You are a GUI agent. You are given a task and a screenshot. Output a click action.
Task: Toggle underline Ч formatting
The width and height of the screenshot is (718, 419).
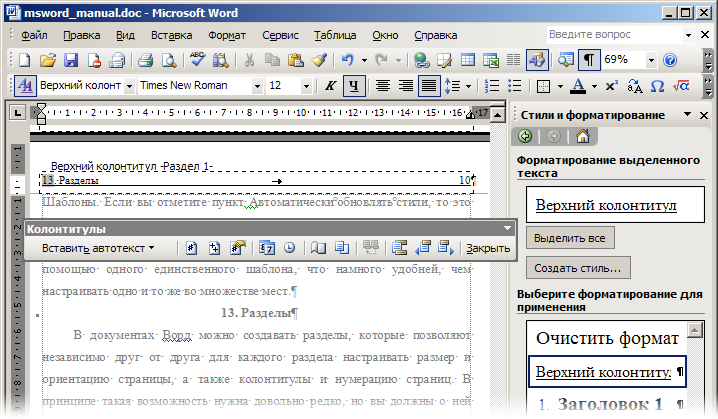[x=354, y=86]
